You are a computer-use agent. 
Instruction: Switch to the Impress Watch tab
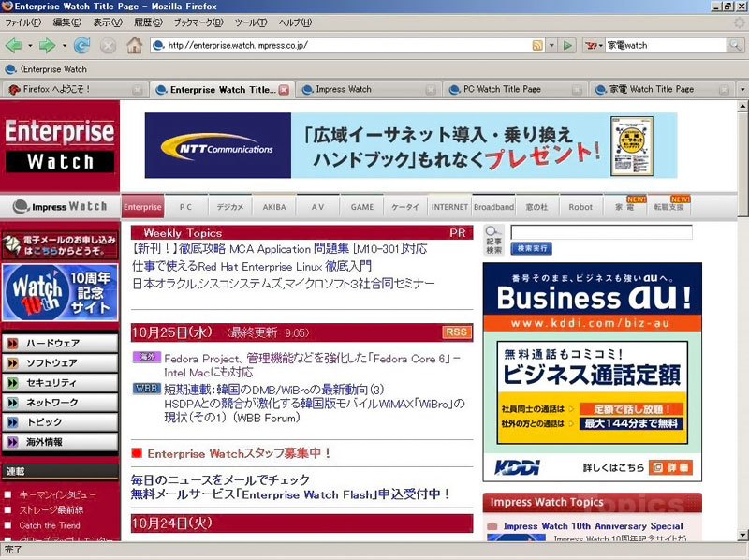click(368, 89)
